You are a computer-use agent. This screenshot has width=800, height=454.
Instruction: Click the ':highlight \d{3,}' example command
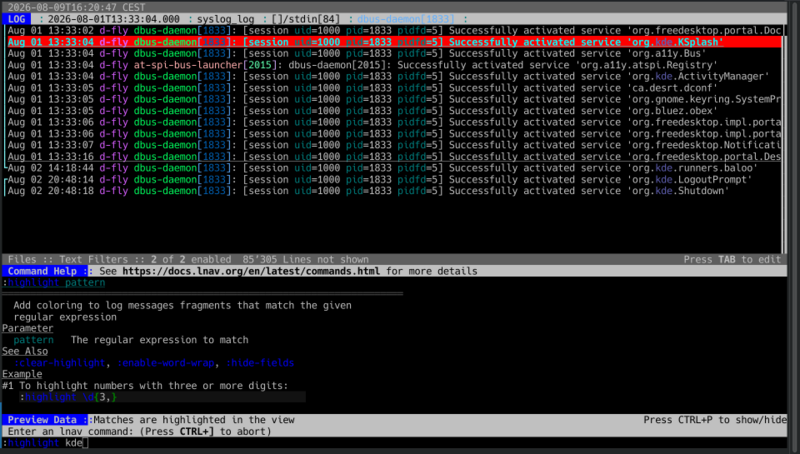[68, 397]
